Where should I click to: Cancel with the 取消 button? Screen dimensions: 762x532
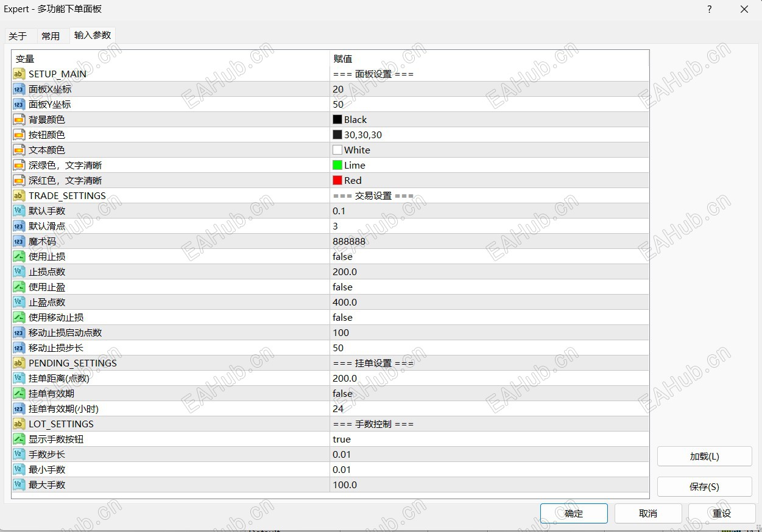pyautogui.click(x=648, y=513)
